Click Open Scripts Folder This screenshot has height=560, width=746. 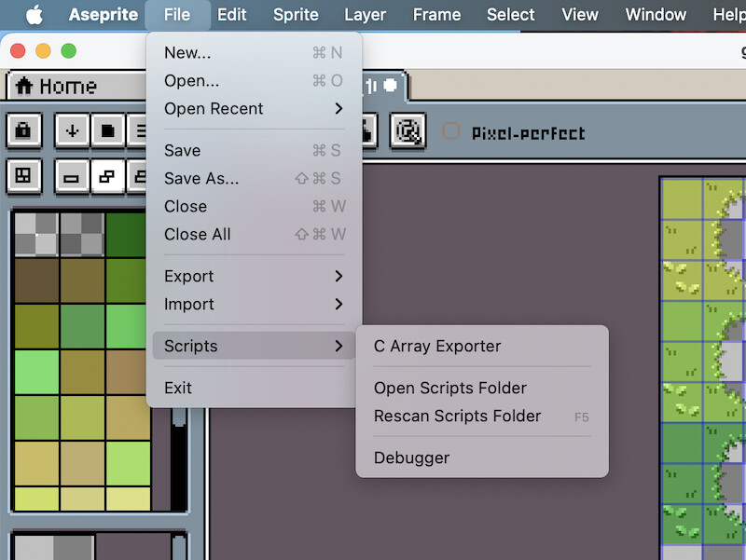click(x=450, y=389)
